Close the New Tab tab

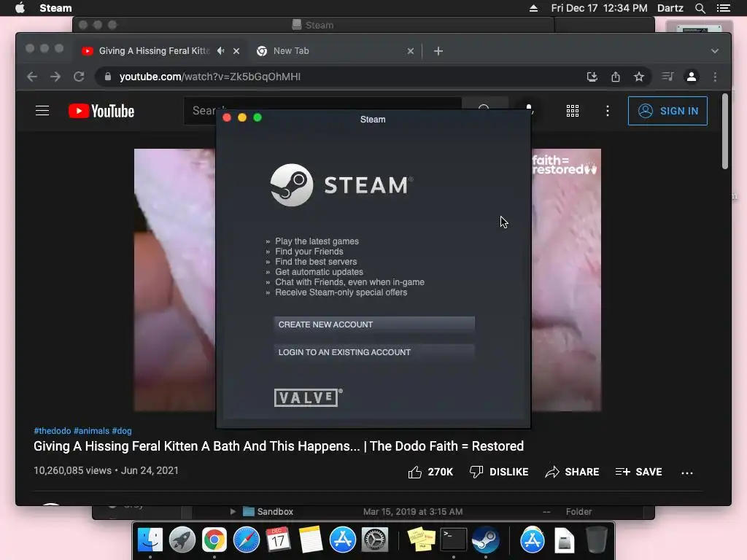[x=410, y=51]
